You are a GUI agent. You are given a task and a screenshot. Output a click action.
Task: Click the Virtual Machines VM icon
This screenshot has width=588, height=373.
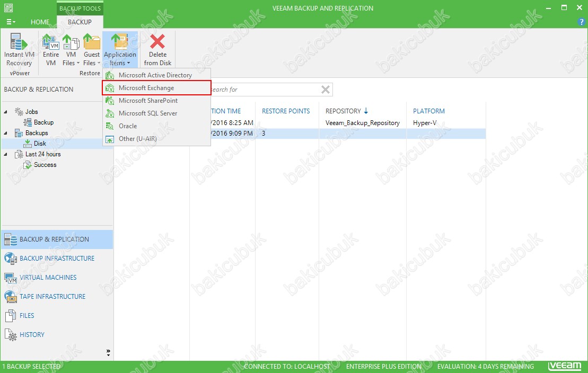pos(11,278)
